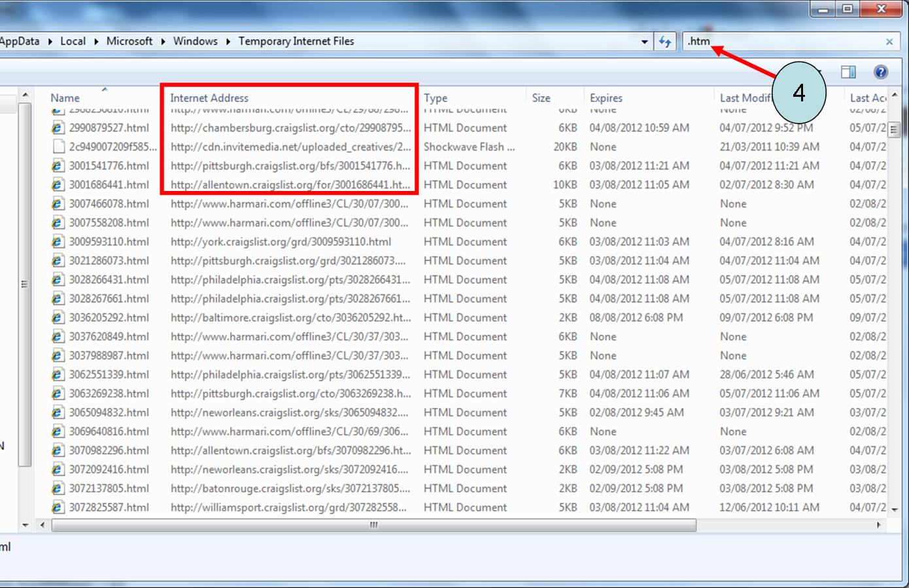Open address bar history dropdown arrow

[644, 42]
